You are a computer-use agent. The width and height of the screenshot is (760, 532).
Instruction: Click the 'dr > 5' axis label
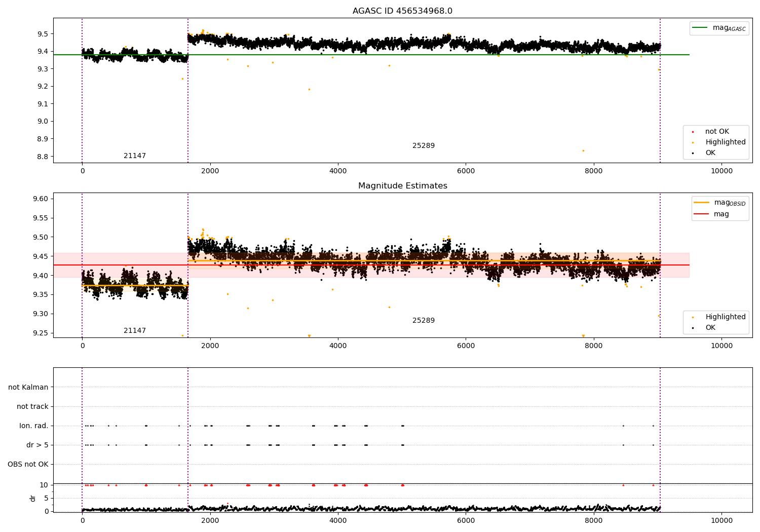click(x=37, y=445)
